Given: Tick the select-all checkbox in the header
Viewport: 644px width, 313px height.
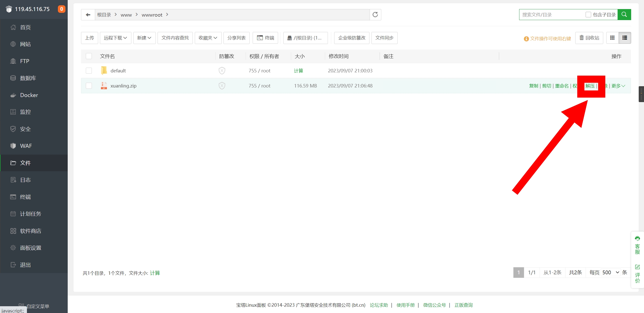Looking at the screenshot, I should pyautogui.click(x=89, y=56).
